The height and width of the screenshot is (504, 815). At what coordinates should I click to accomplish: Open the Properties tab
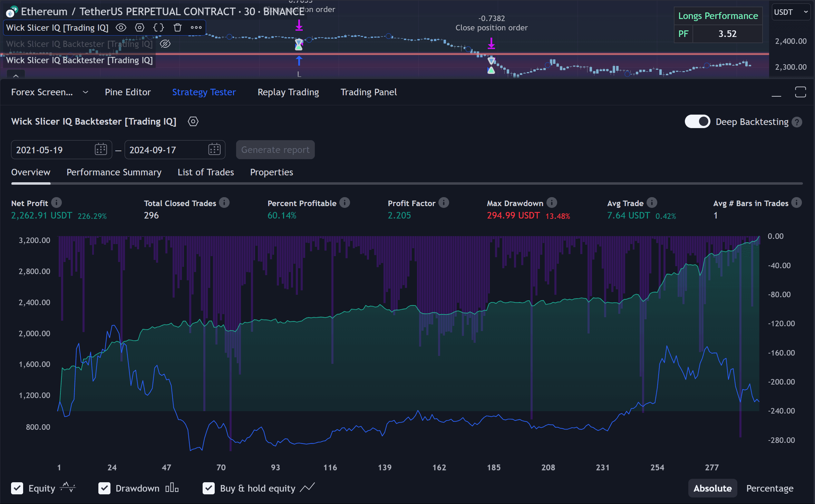(x=271, y=172)
